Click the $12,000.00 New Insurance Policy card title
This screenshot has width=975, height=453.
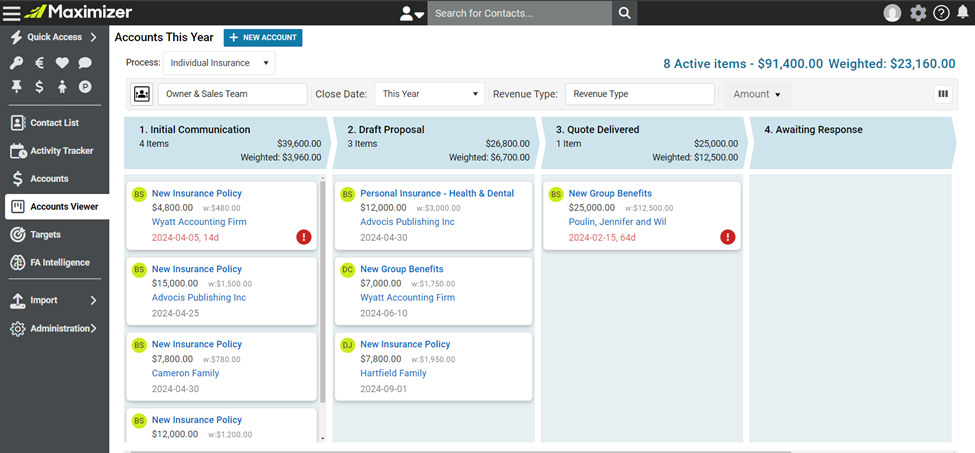click(x=196, y=420)
